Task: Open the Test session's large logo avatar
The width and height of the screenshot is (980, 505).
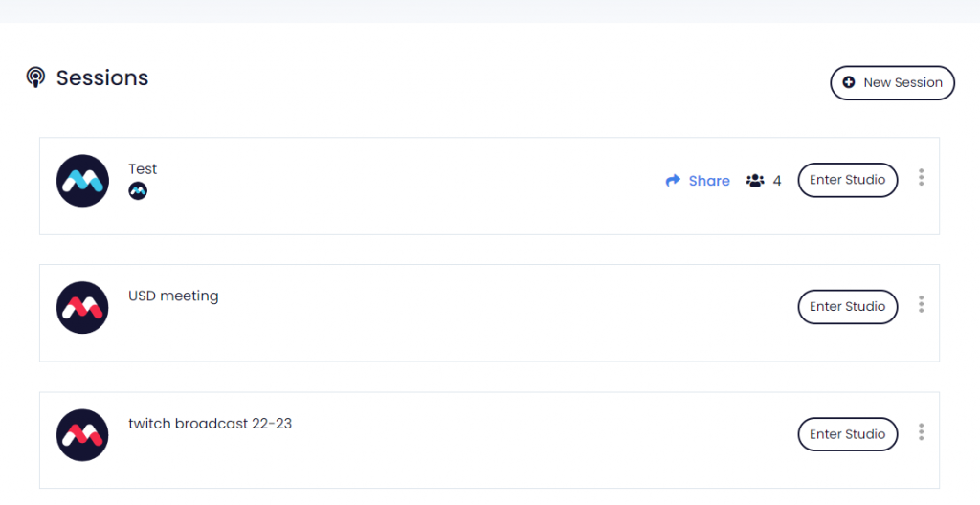Action: [x=82, y=181]
